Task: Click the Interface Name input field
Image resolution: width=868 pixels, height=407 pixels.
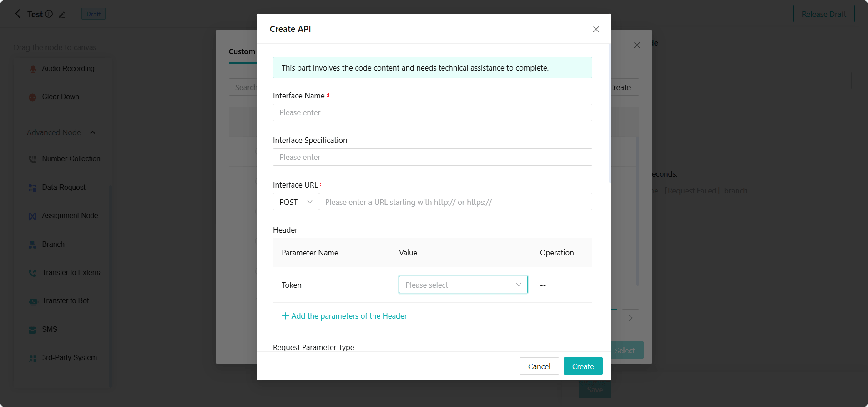Action: click(x=432, y=112)
